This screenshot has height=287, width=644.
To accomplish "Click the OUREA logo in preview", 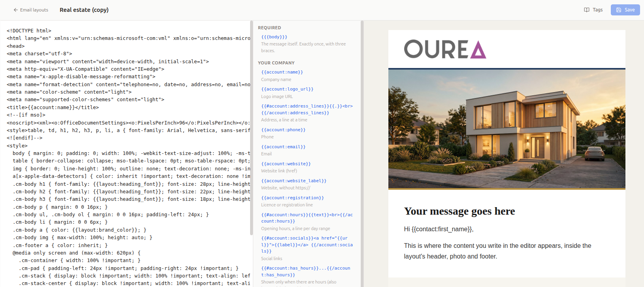I will coord(445,49).
